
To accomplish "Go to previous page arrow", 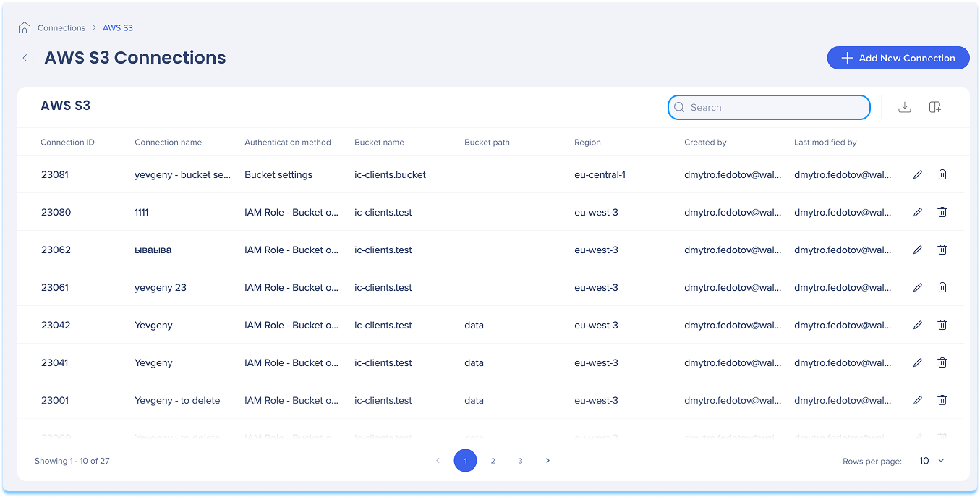I will click(x=438, y=461).
